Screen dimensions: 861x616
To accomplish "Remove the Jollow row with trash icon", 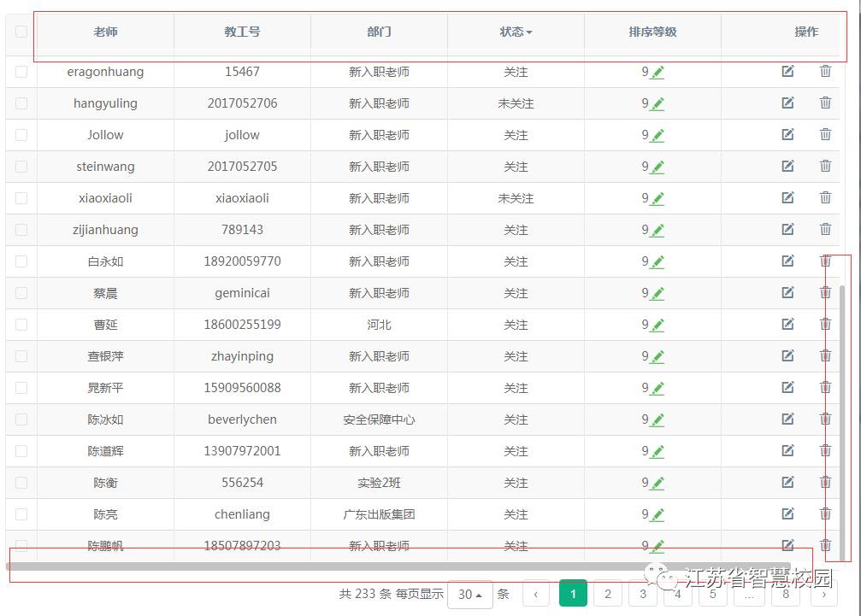I will click(825, 134).
